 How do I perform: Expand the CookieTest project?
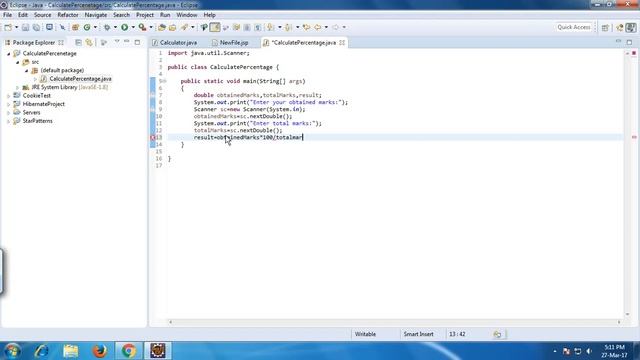9,96
